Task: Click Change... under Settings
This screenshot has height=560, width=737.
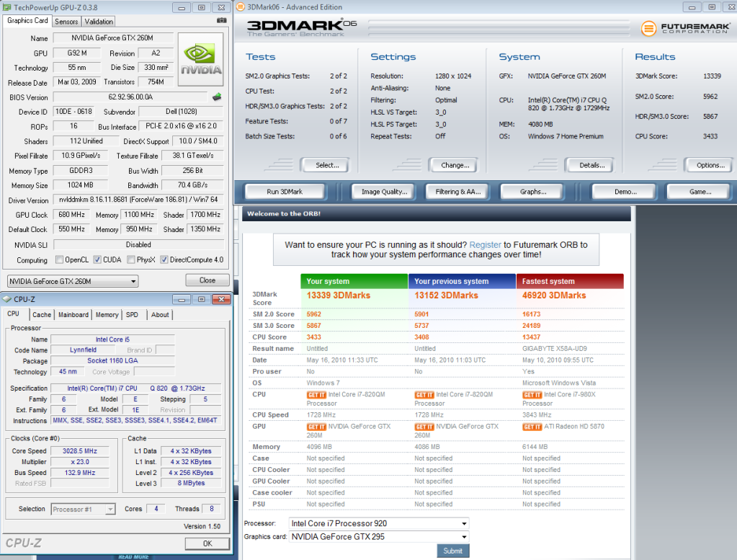Action: point(455,165)
